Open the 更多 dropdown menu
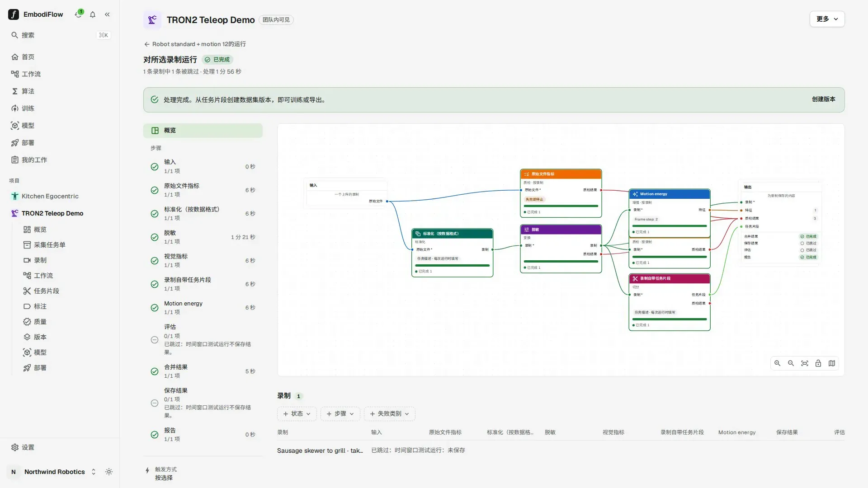 point(827,19)
